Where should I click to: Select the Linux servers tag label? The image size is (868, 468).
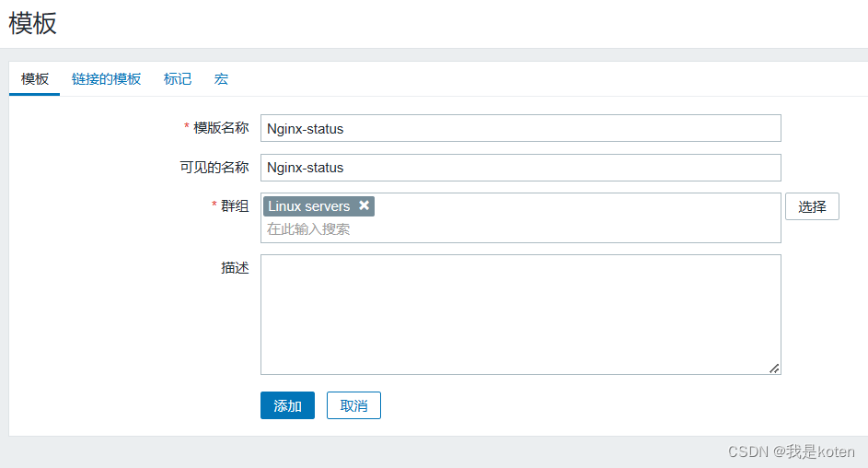309,206
